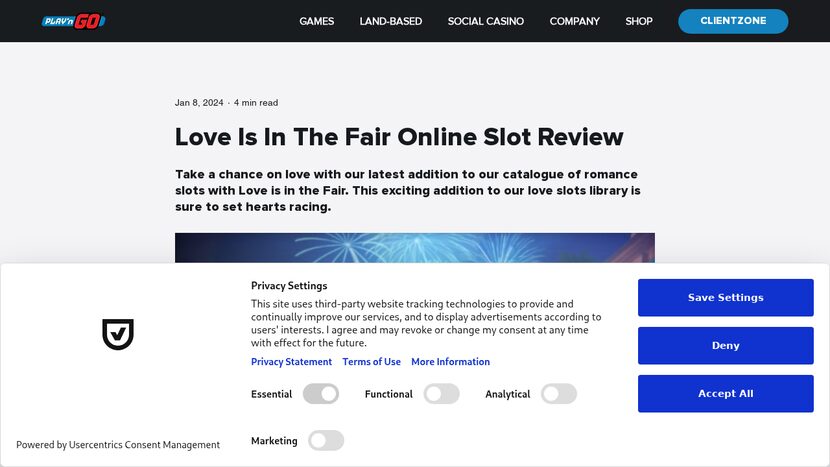Viewport: 830px width, 467px height.
Task: Enable the Functional cookies toggle
Action: coord(441,394)
